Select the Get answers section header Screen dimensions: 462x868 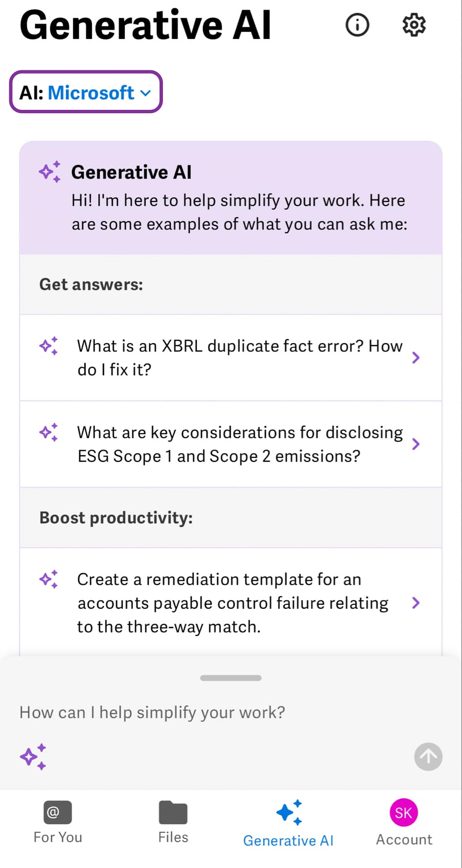click(91, 284)
